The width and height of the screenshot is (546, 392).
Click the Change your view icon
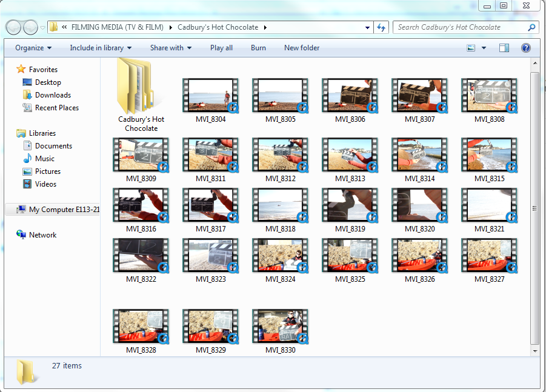(x=471, y=48)
